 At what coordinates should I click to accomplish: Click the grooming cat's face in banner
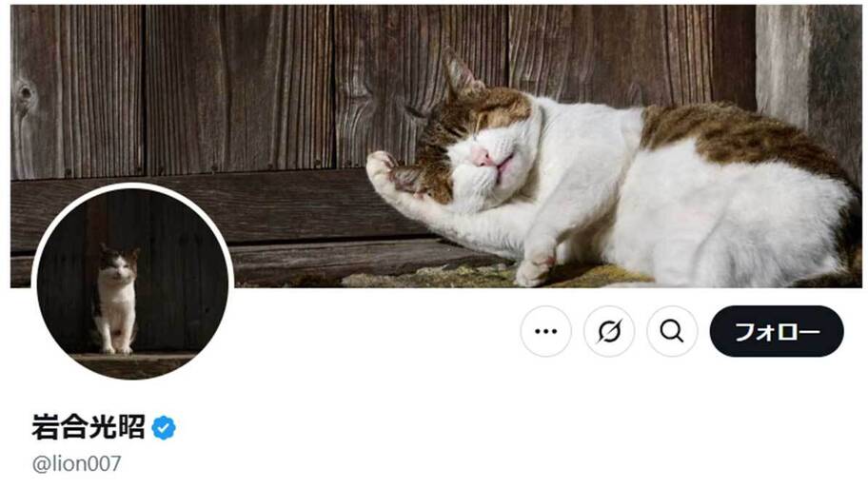[x=475, y=149]
